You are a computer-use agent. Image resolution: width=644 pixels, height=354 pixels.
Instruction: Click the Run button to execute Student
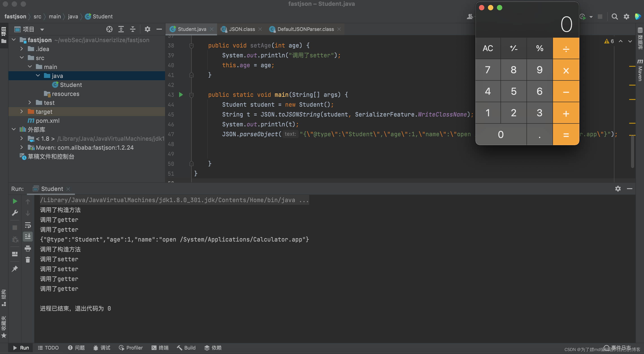pyautogui.click(x=14, y=201)
